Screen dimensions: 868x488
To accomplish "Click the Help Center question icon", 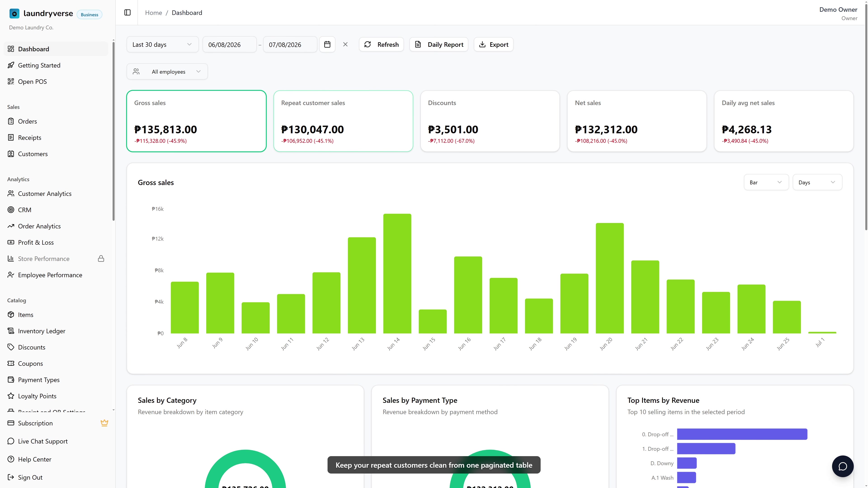I will pyautogui.click(x=11, y=459).
